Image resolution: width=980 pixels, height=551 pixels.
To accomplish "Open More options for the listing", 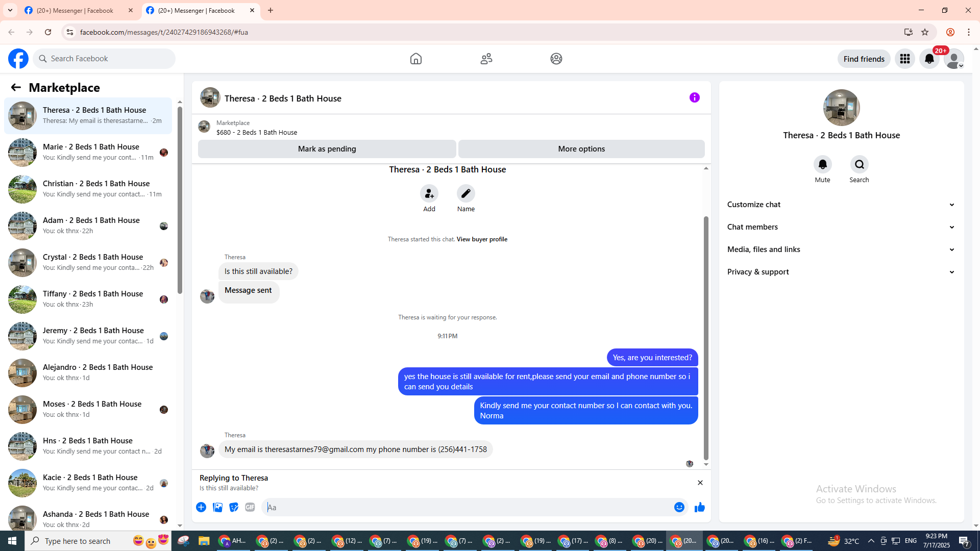I will click(x=581, y=149).
